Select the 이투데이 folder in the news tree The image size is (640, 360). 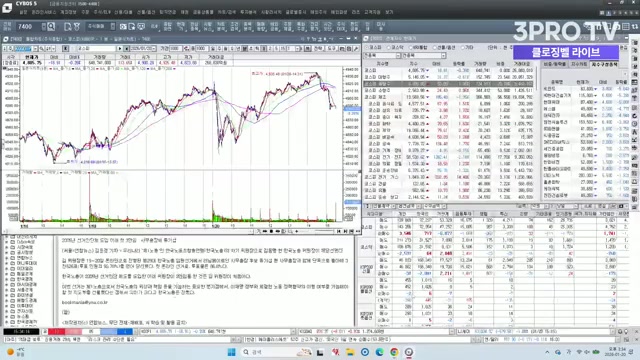[25, 306]
